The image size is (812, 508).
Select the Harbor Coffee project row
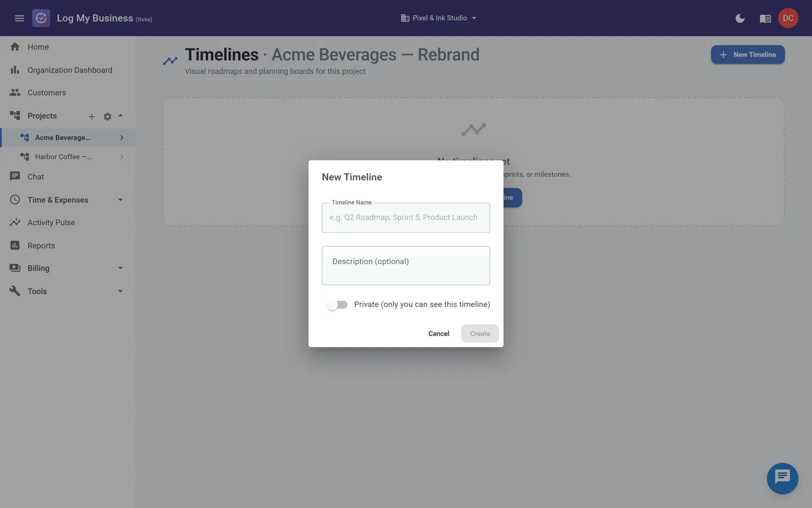coord(67,157)
